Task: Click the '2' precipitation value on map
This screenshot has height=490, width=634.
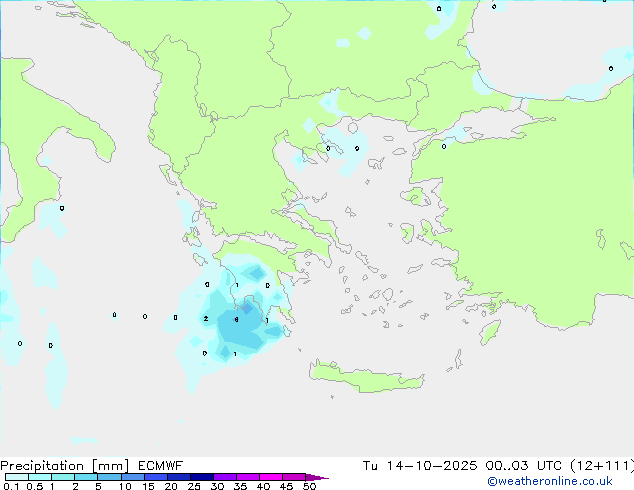Action: (206, 319)
